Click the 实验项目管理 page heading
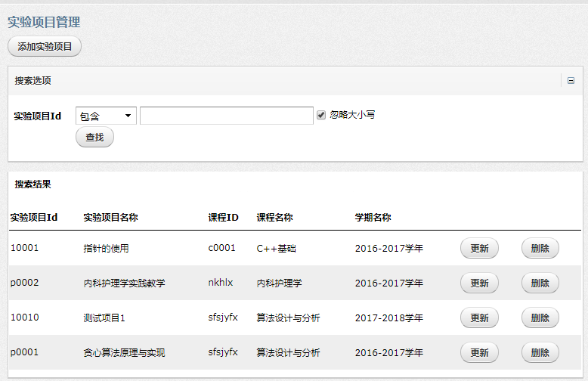The height and width of the screenshot is (381, 588). coord(44,22)
